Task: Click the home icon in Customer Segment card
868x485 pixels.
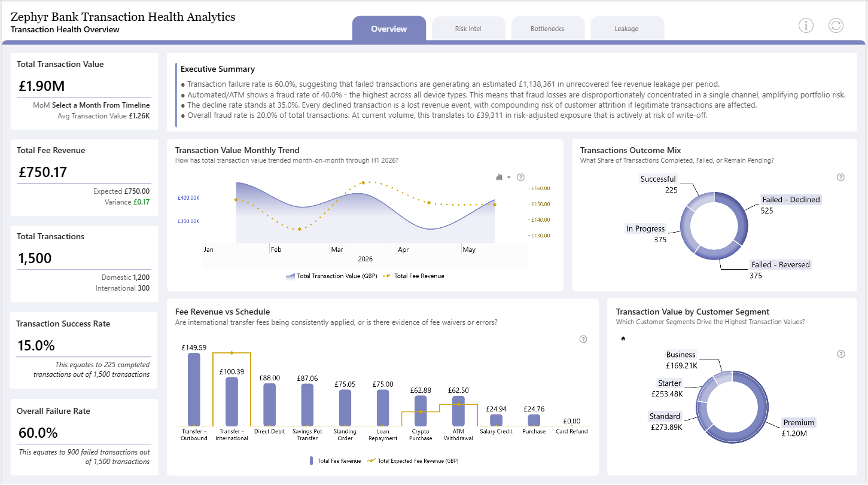Action: coord(623,338)
